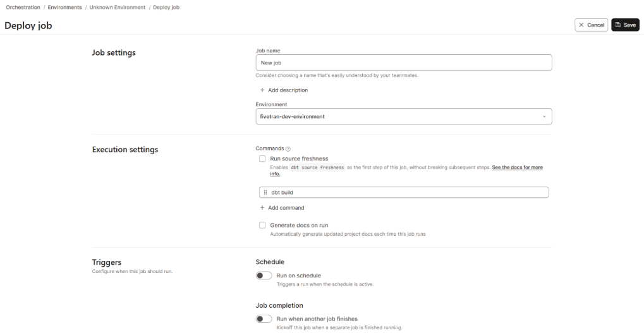Click the Add command text button
This screenshot has height=333, width=644.
pyautogui.click(x=286, y=208)
